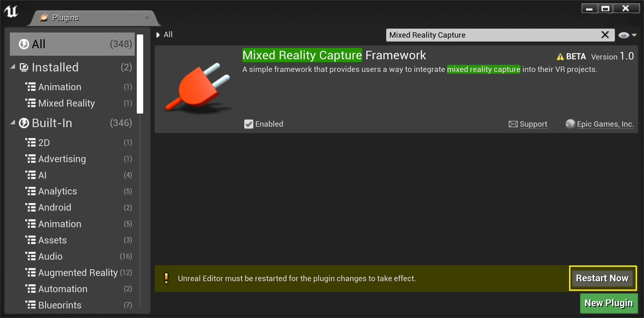644x318 pixels.
Task: Disable the Enabled checkbox for the plugin
Action: point(249,124)
